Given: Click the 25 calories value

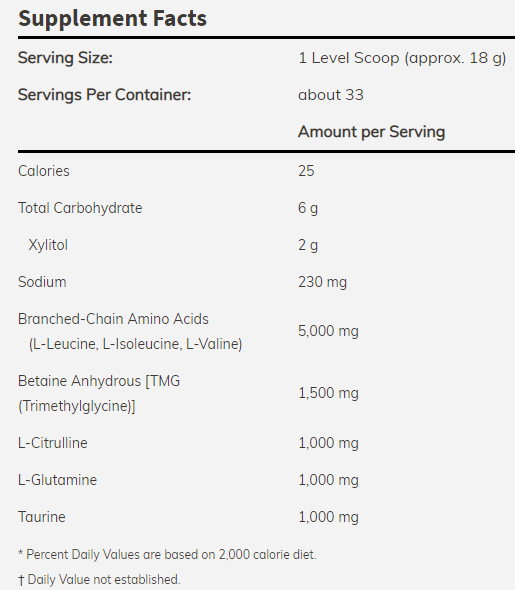Looking at the screenshot, I should (306, 171).
